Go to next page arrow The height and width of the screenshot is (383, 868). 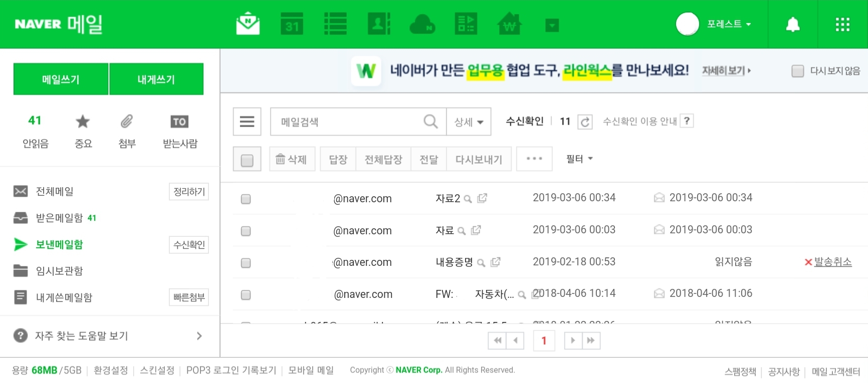coord(573,340)
